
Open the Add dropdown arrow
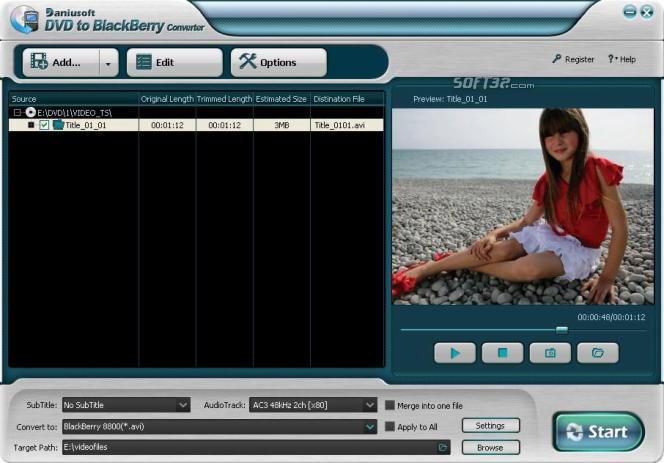[108, 63]
